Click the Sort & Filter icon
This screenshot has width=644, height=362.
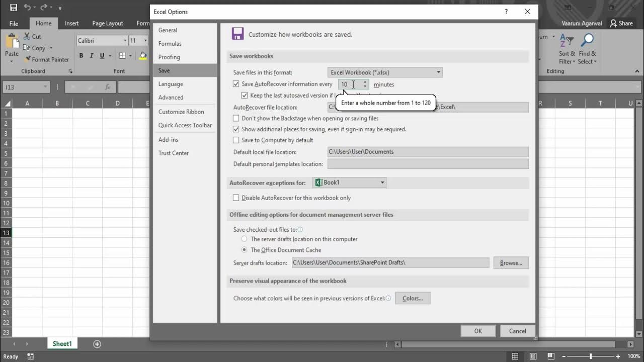coord(567,41)
